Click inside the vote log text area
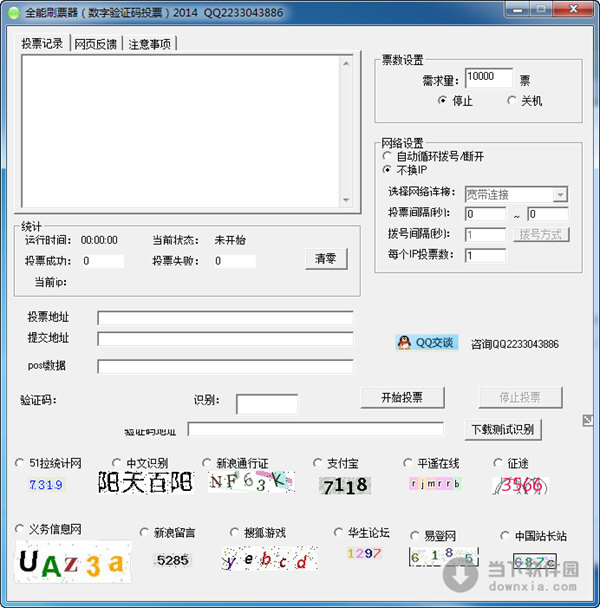The width and height of the screenshot is (600, 608). coord(181,132)
